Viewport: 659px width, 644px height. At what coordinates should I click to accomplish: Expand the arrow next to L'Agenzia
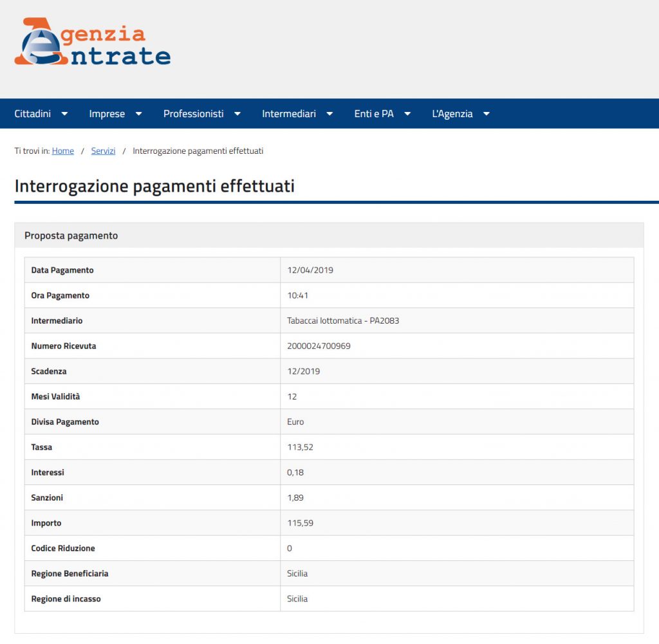[487, 114]
